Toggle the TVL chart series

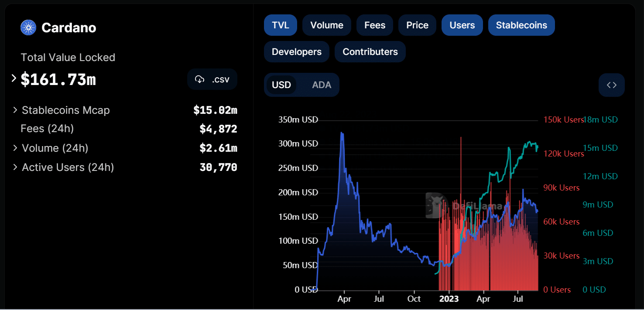(281, 25)
